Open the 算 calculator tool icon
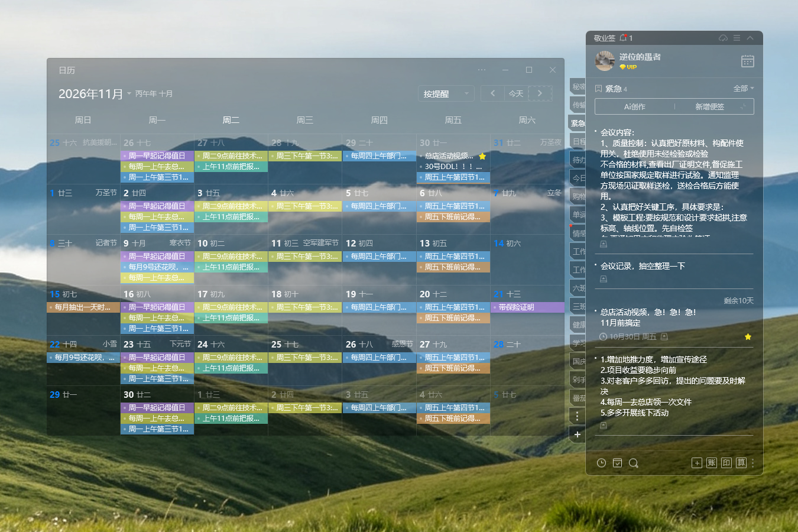This screenshot has height=532, width=798. click(741, 463)
